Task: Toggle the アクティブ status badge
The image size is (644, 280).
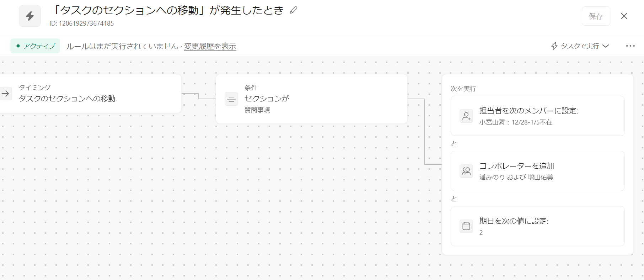Action: (35, 46)
